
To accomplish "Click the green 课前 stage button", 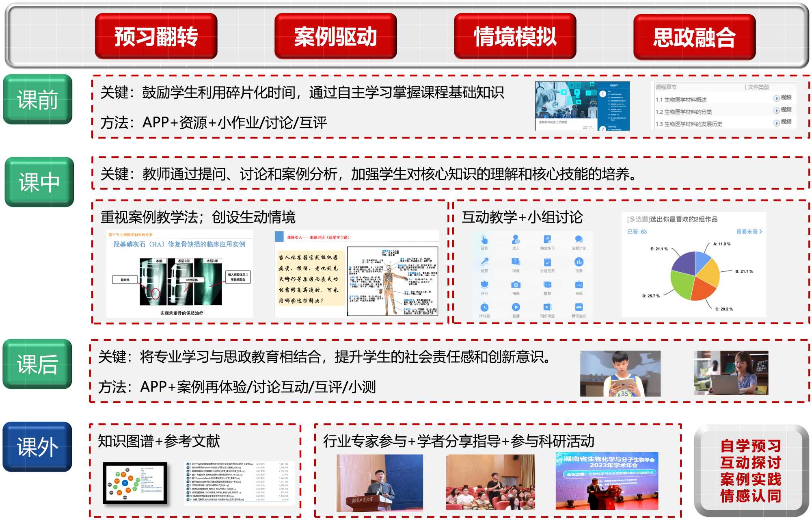I will [37, 100].
